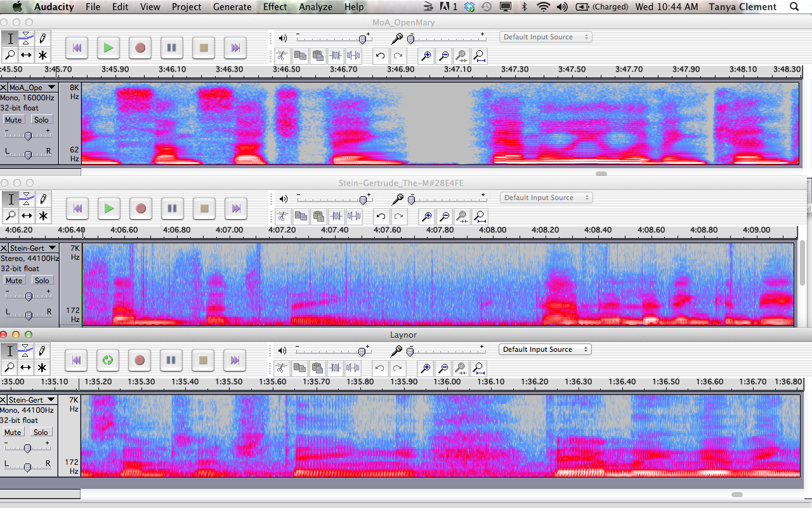Mute the stereo Stein-Gert track
812x508 pixels.
pyautogui.click(x=13, y=281)
